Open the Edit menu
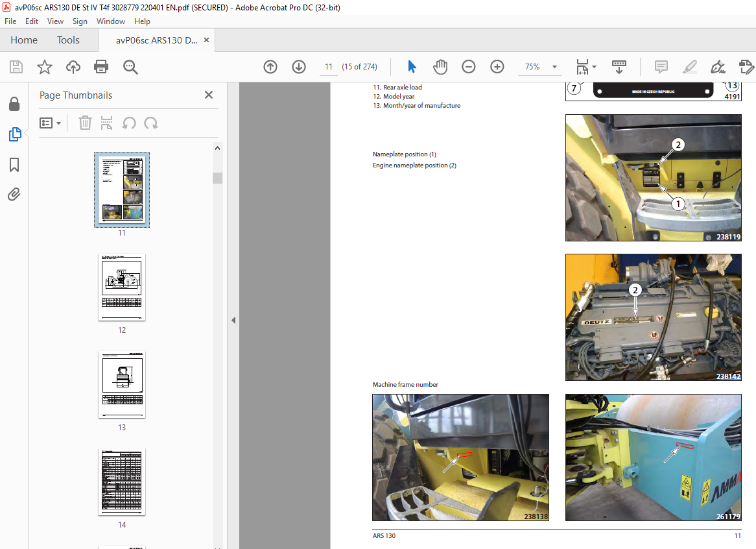Screen dimensions: 756x549 click(32, 21)
